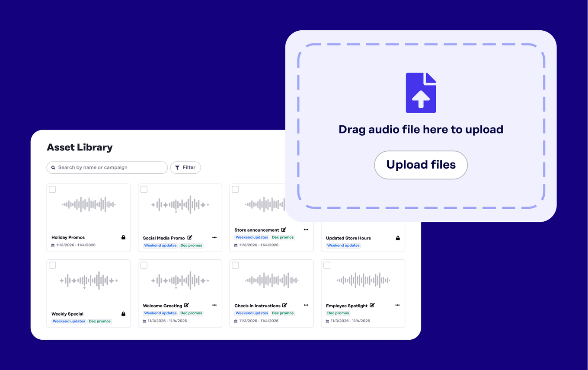Image resolution: width=588 pixels, height=370 pixels.
Task: Open the Check-in Instructions ellipsis menu
Action: pyautogui.click(x=306, y=305)
